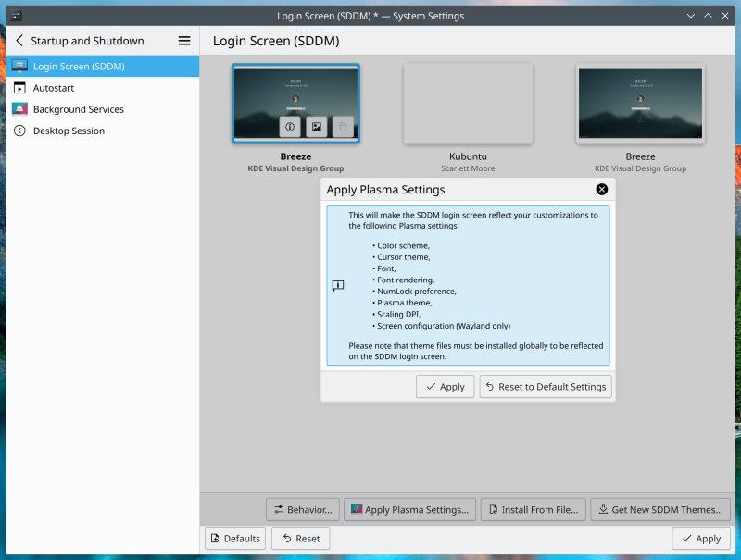This screenshot has height=560, width=741.
Task: Click Apply in the Apply Plasma Settings dialog
Action: [445, 386]
